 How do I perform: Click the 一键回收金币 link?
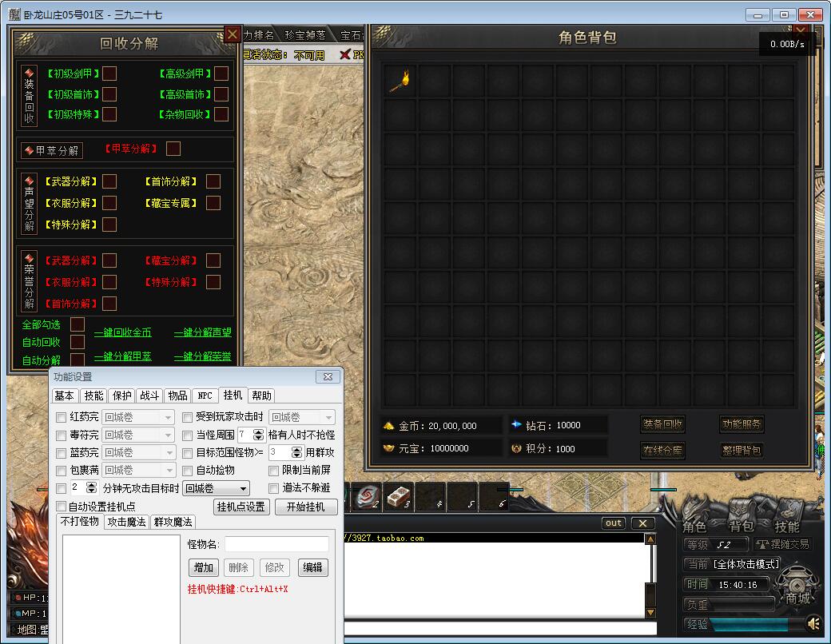coord(122,333)
